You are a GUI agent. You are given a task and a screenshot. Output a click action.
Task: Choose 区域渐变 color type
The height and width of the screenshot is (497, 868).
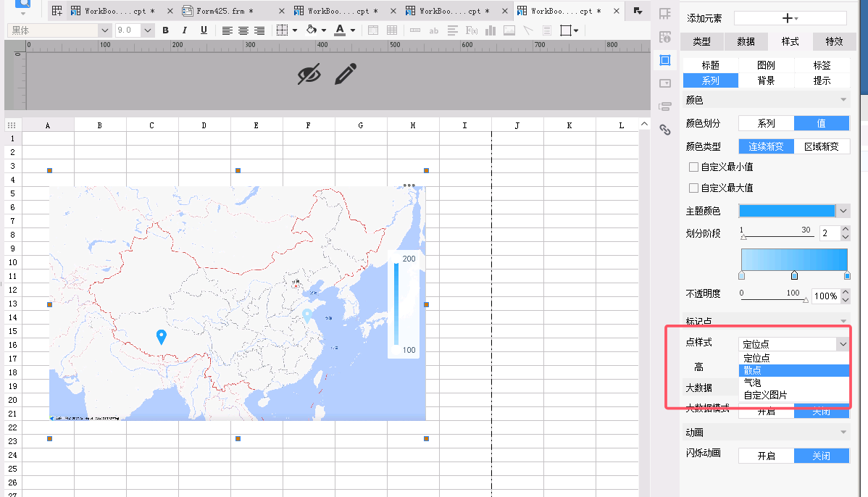[822, 146]
